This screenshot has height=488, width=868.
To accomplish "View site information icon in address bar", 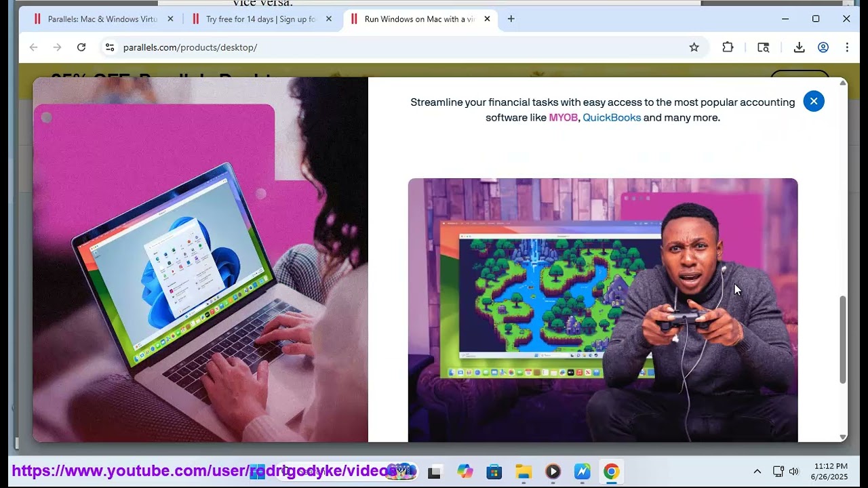I will point(110,47).
